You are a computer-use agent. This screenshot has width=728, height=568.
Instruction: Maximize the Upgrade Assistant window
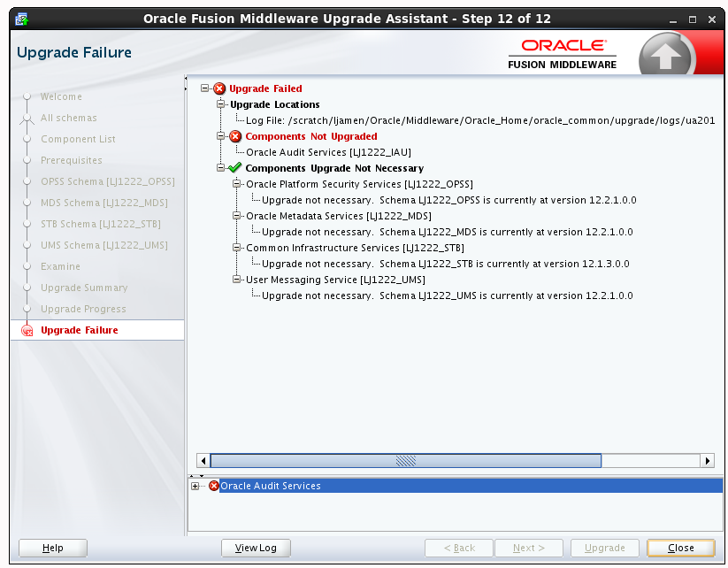(693, 19)
